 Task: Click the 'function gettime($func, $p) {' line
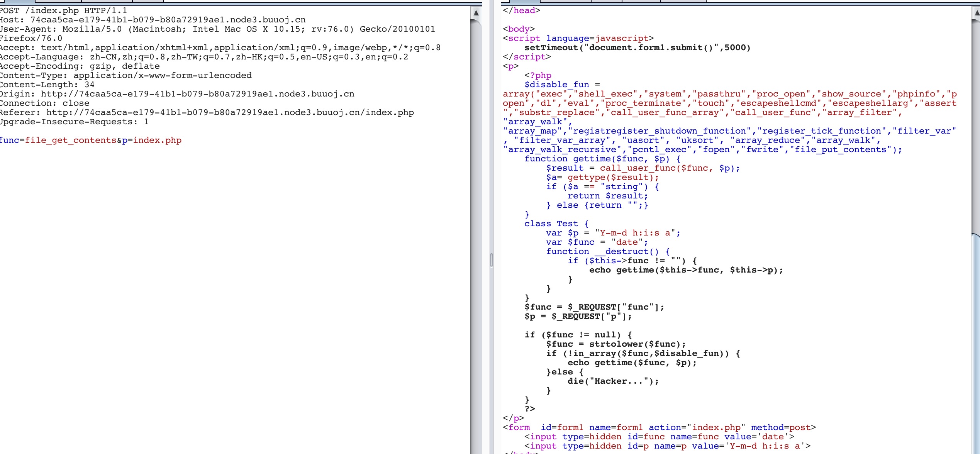pos(602,159)
